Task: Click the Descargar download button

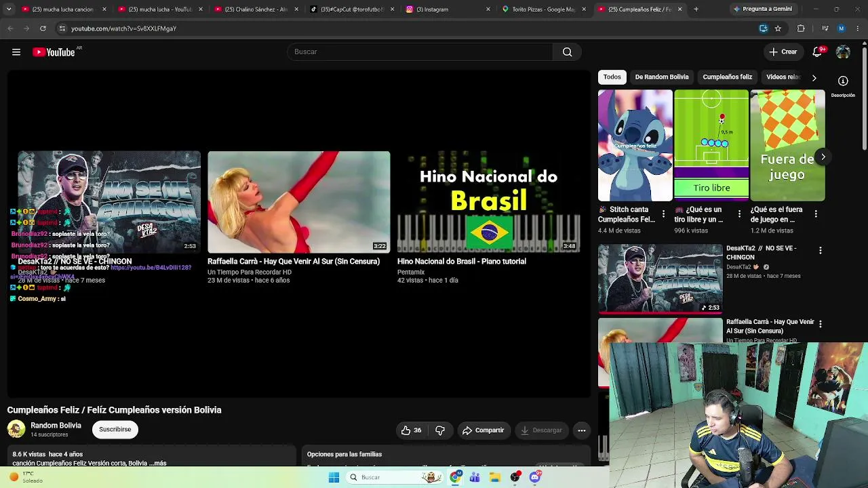Action: coord(541,430)
